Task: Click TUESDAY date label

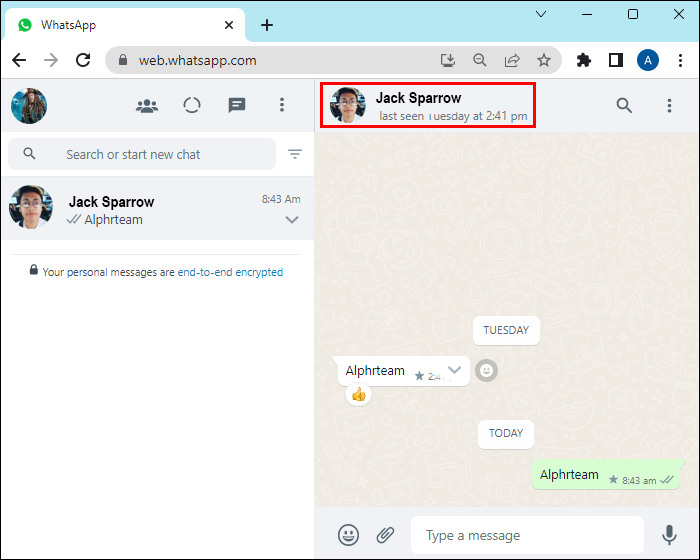Action: click(x=506, y=330)
